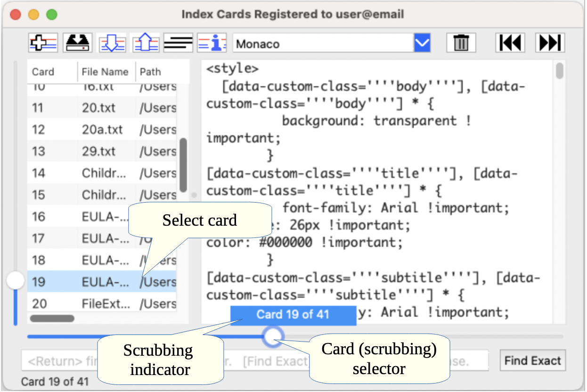Select card 20 FileExt row
This screenshot has height=392, width=587.
(101, 303)
